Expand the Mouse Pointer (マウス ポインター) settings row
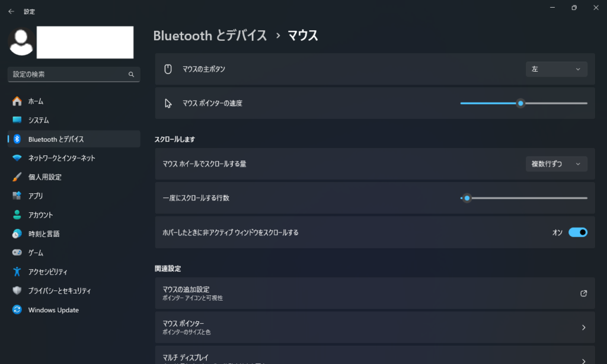Viewport: 607px width, 364px height. tap(375, 327)
